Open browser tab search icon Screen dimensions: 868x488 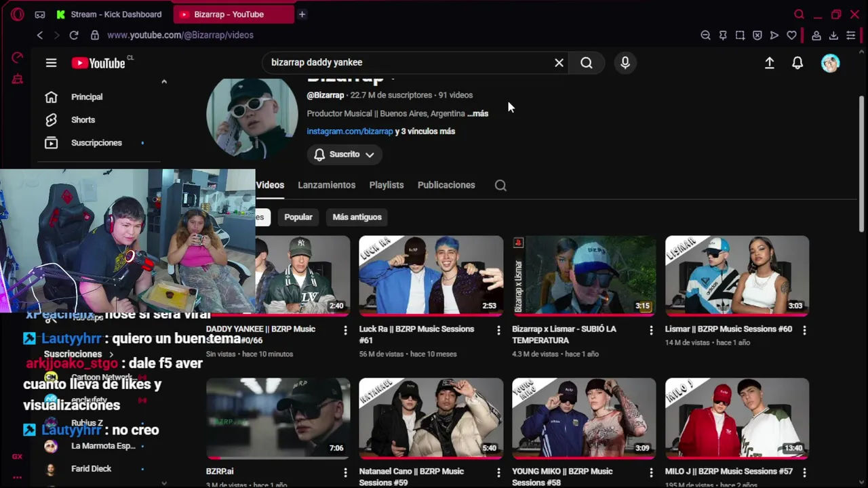800,14
